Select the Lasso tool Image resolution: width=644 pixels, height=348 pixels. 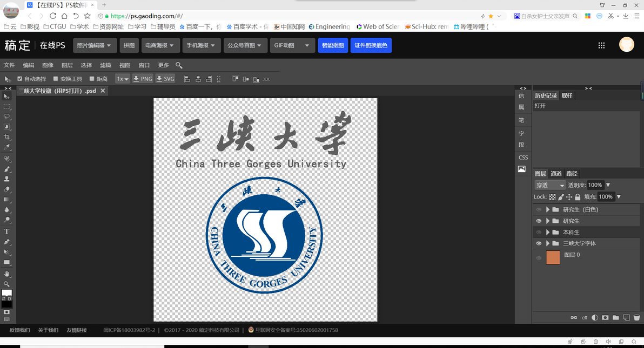pos(6,117)
